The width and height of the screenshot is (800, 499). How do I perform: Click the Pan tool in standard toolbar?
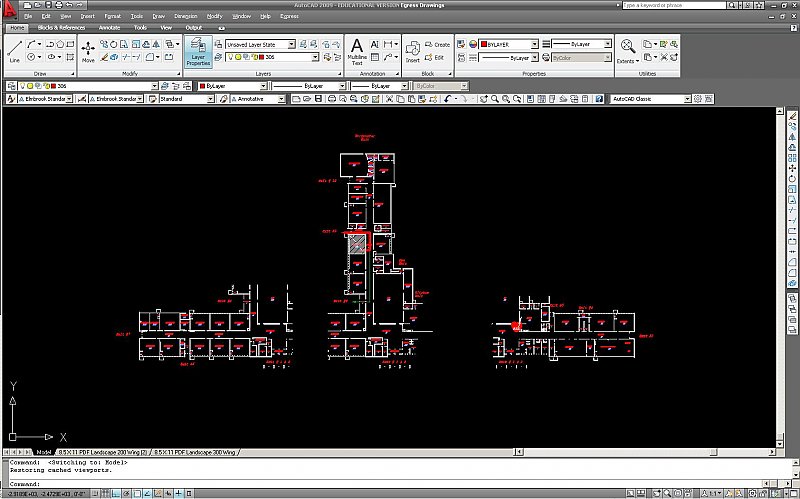click(483, 98)
